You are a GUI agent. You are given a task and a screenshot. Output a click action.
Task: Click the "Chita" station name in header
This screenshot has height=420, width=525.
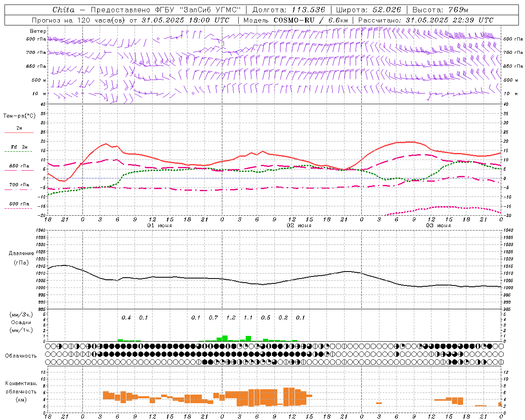click(64, 10)
